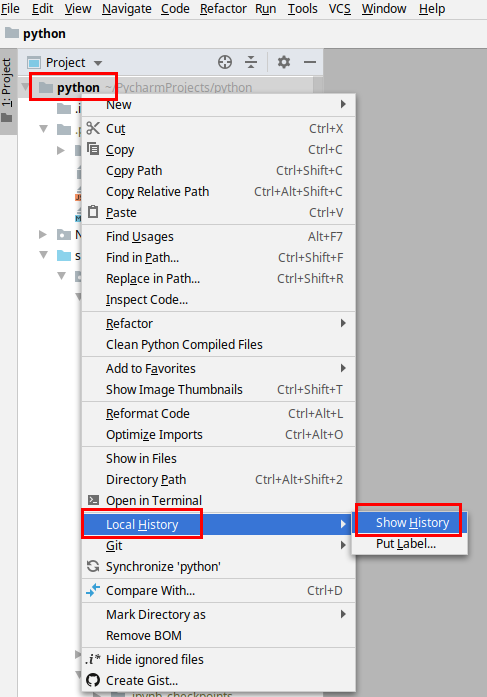Hide Project panel with minus icon
Image resolution: width=487 pixels, height=697 pixels.
(310, 62)
